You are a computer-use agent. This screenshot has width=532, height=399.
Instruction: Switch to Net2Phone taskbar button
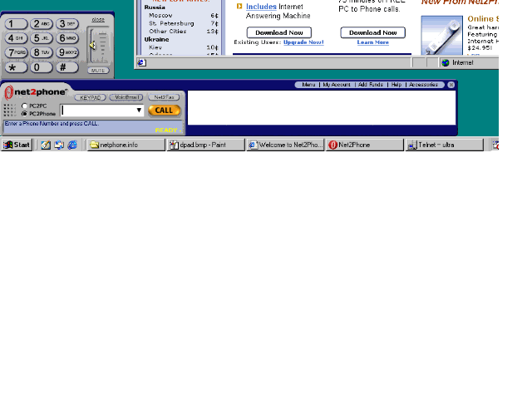tap(365, 145)
